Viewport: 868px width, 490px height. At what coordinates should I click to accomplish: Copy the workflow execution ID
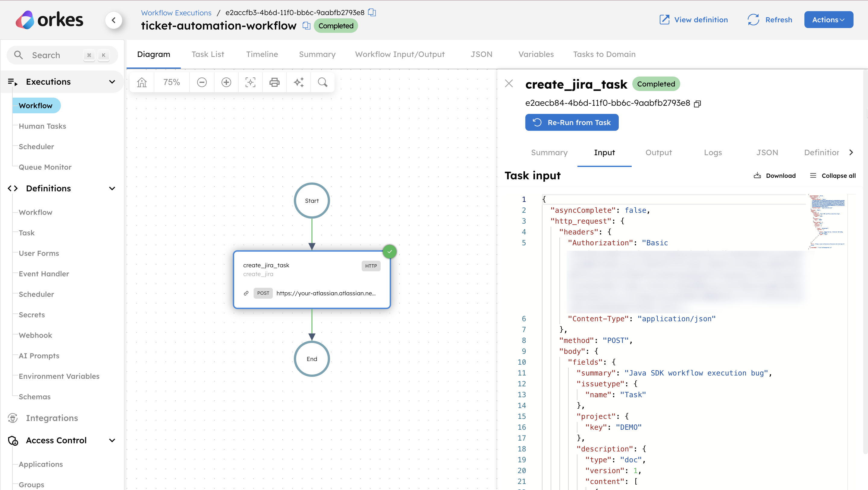[372, 12]
